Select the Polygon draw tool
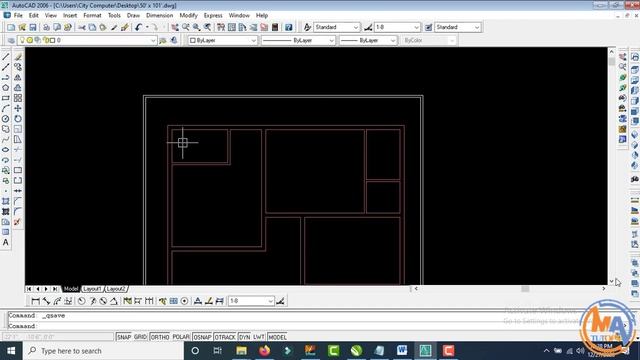This screenshot has height=360, width=640. (x=6, y=88)
